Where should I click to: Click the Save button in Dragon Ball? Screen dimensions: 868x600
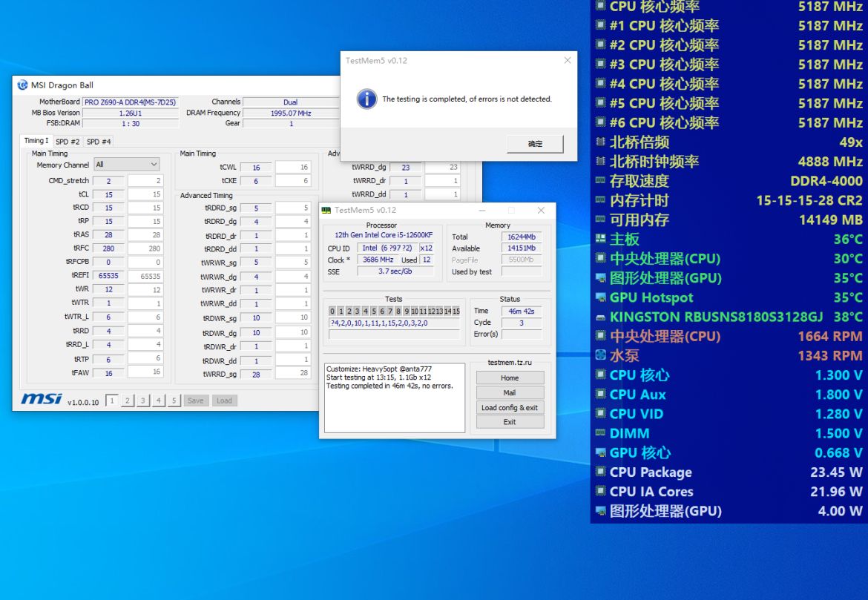point(195,400)
